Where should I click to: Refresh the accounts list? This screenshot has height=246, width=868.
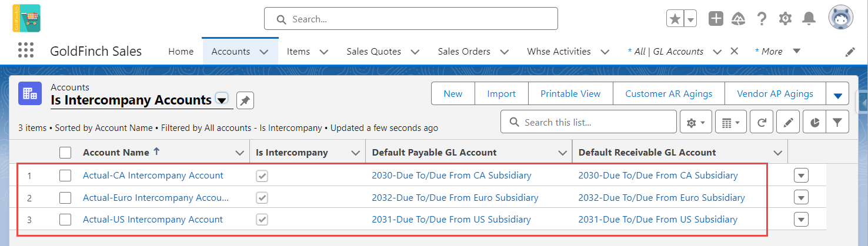762,123
